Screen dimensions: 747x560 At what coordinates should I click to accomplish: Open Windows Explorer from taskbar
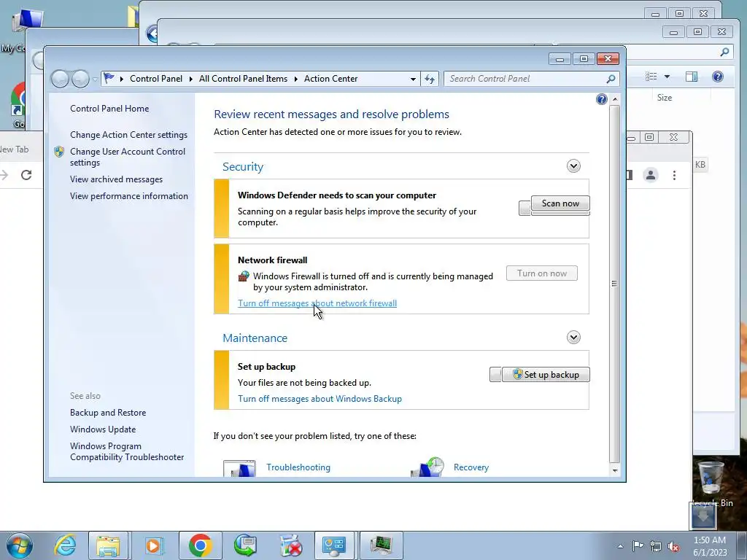[x=108, y=545]
